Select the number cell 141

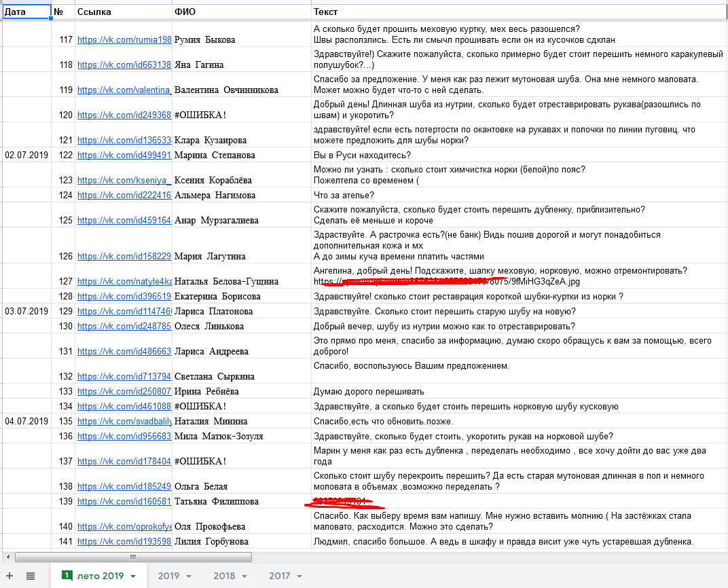tap(63, 541)
